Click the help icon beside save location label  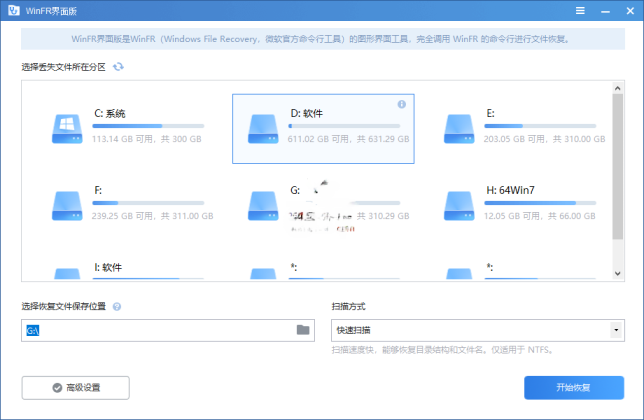117,307
